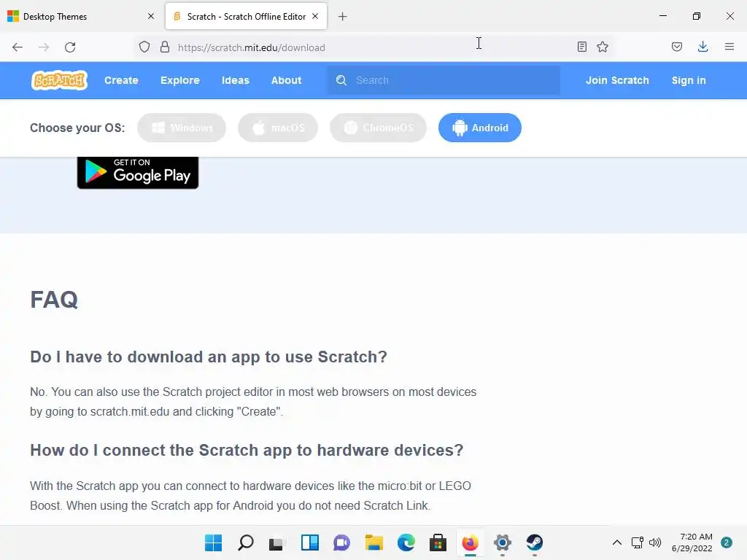Open the Windows Start menu
747x560 pixels.
click(214, 542)
